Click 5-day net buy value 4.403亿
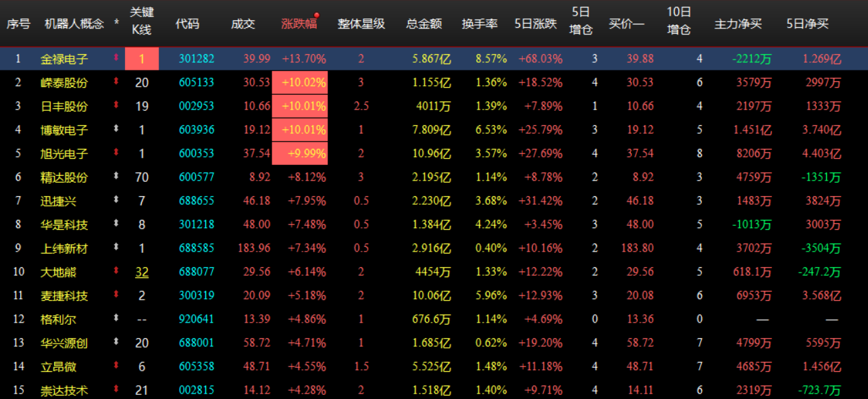868x399 pixels. pyautogui.click(x=822, y=154)
